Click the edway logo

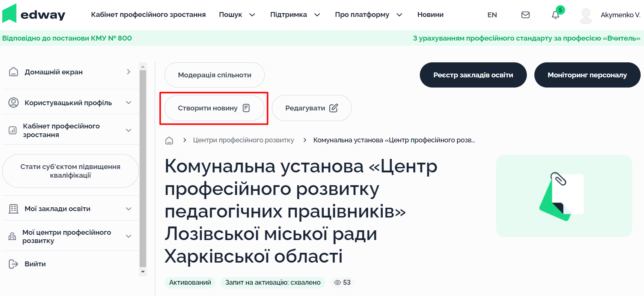pos(34,14)
